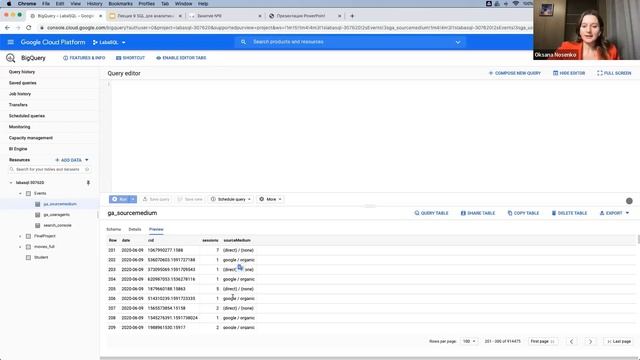Open the Apple menu
This screenshot has height=360, width=640.
pos(9,4)
